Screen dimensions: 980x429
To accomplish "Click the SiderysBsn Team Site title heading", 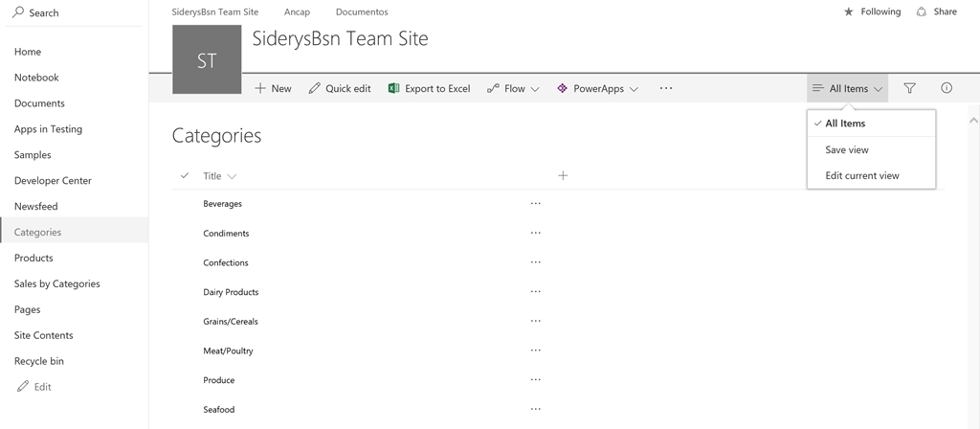I will [x=340, y=38].
